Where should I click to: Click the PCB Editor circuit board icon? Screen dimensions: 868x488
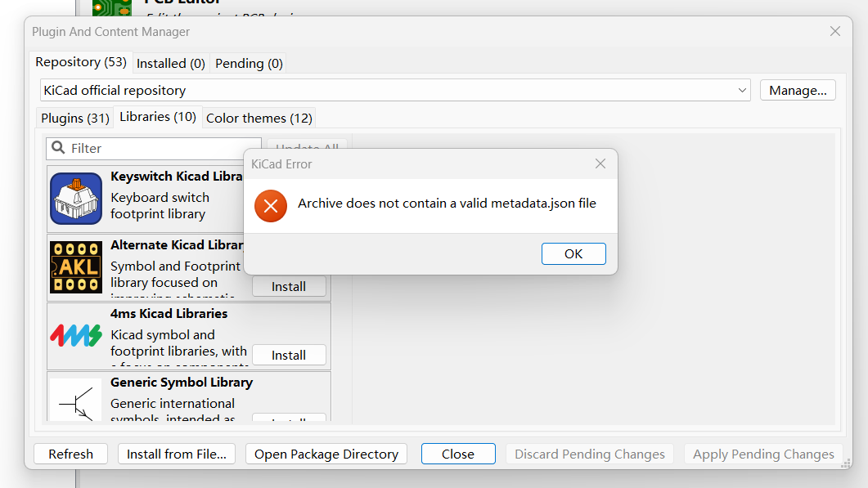[x=113, y=8]
